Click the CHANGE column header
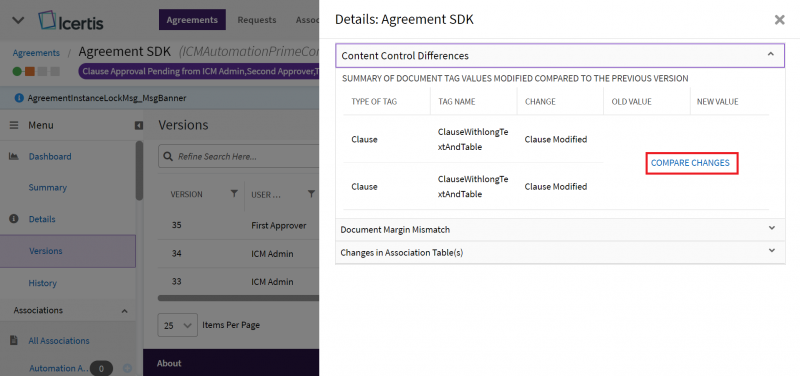The width and height of the screenshot is (800, 376). 540,102
